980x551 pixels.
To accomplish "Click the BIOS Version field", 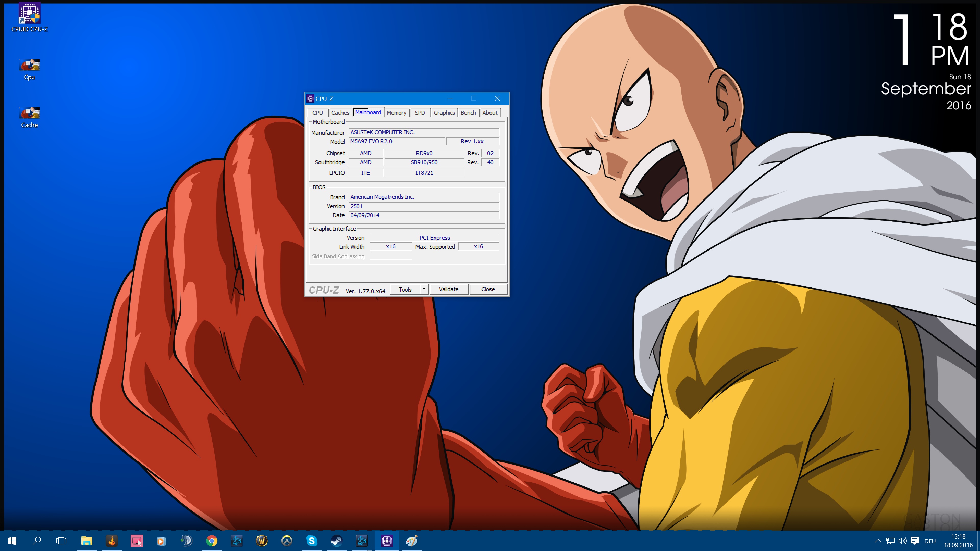I will (423, 206).
